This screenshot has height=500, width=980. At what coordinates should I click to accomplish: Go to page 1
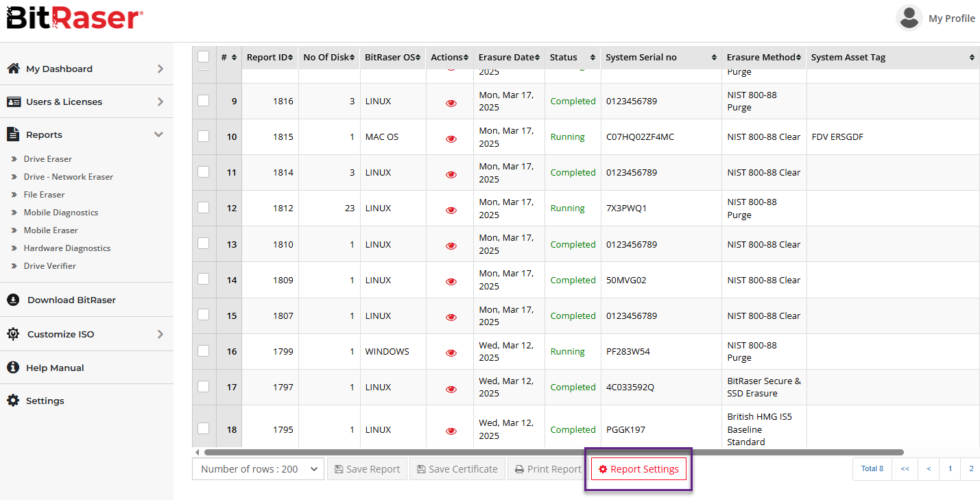950,469
